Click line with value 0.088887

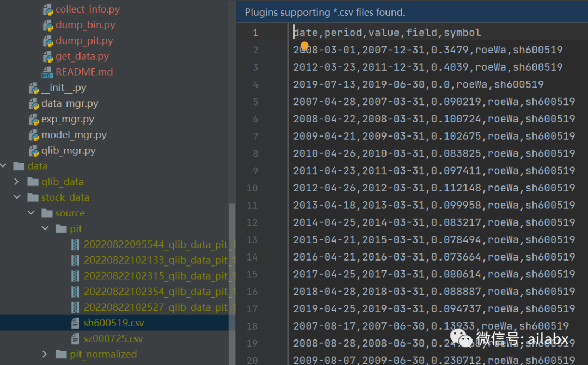(x=434, y=291)
